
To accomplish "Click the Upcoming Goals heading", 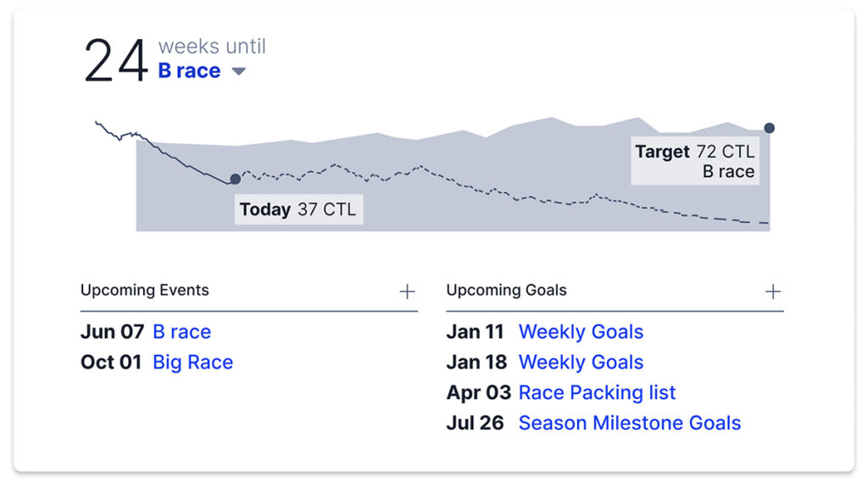I will point(506,290).
